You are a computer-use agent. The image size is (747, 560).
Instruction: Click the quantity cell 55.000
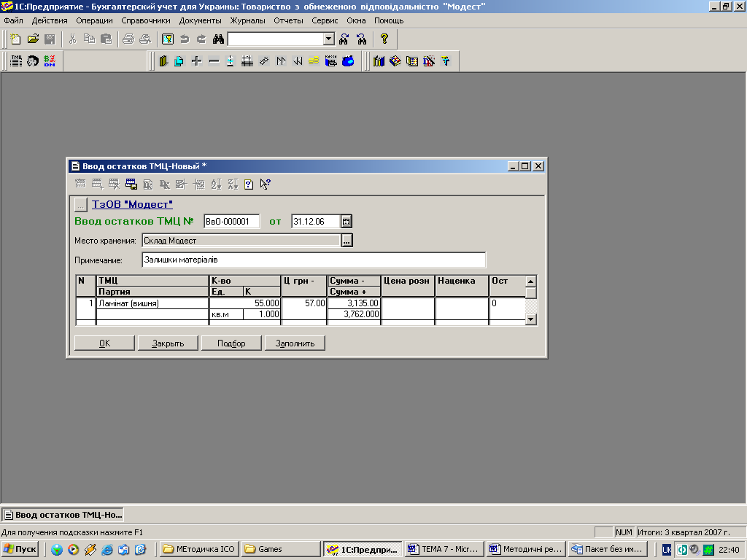coord(245,303)
